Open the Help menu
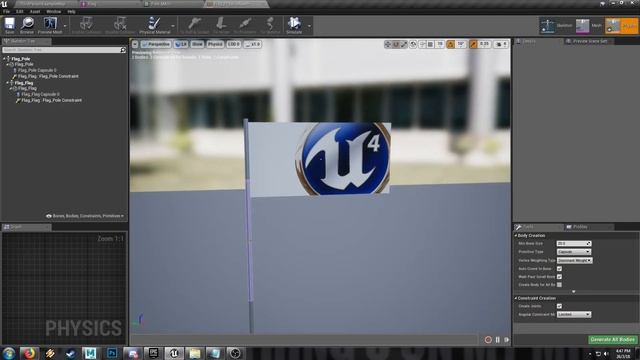The width and height of the screenshot is (640, 360). click(71, 11)
